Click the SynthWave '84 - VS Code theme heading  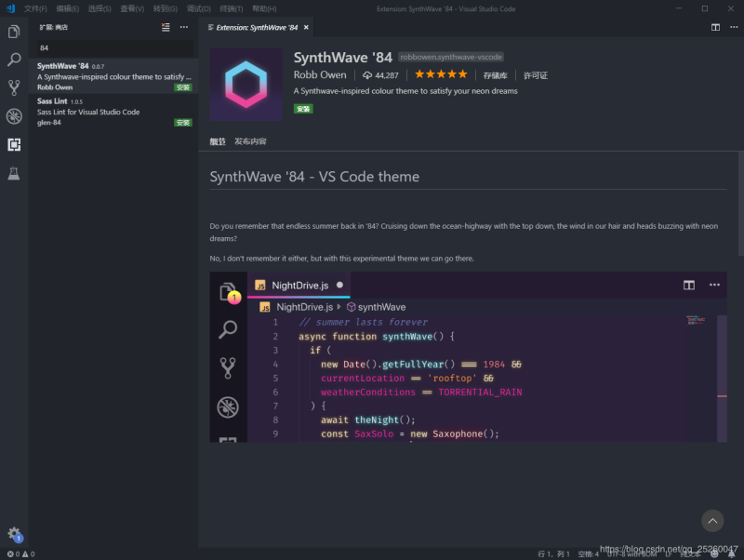click(x=314, y=177)
